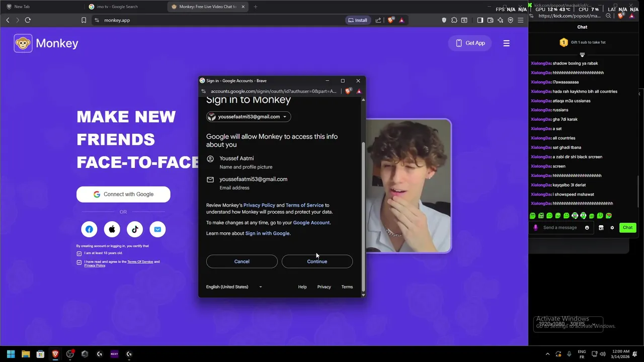The width and height of the screenshot is (644, 362).
Task: Bookmark this page in the toolbar
Action: point(84,20)
